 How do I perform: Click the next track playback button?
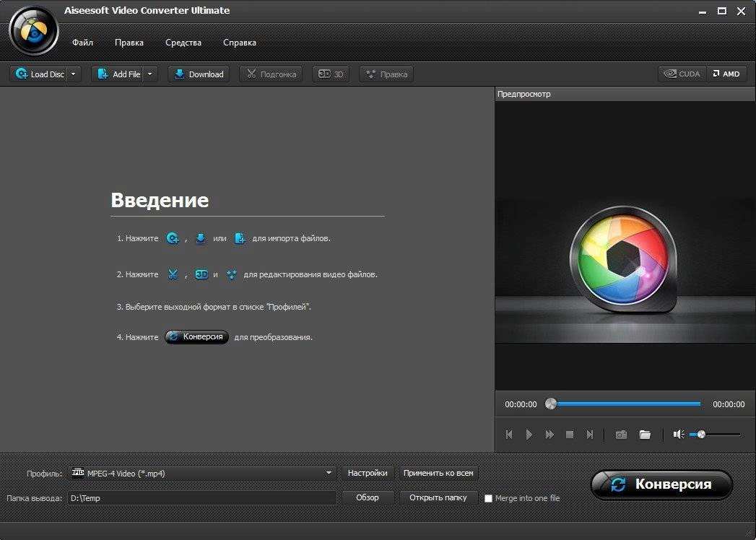point(590,435)
